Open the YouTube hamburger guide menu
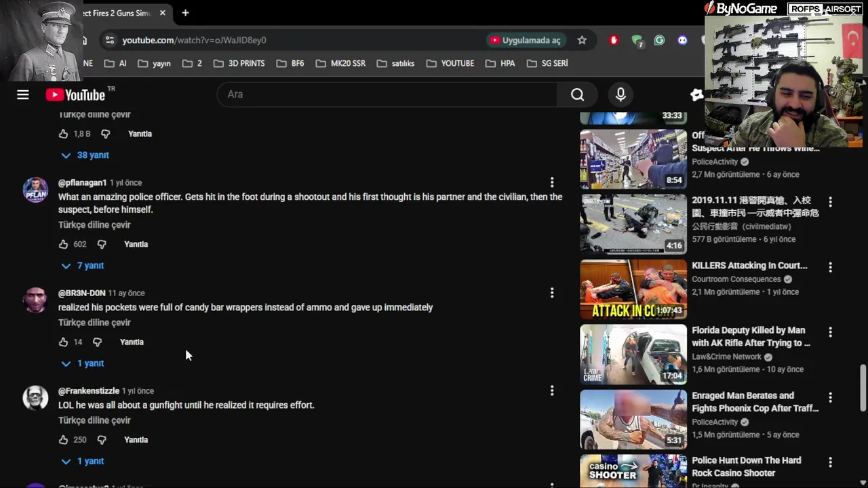The height and width of the screenshot is (488, 868). pos(23,95)
